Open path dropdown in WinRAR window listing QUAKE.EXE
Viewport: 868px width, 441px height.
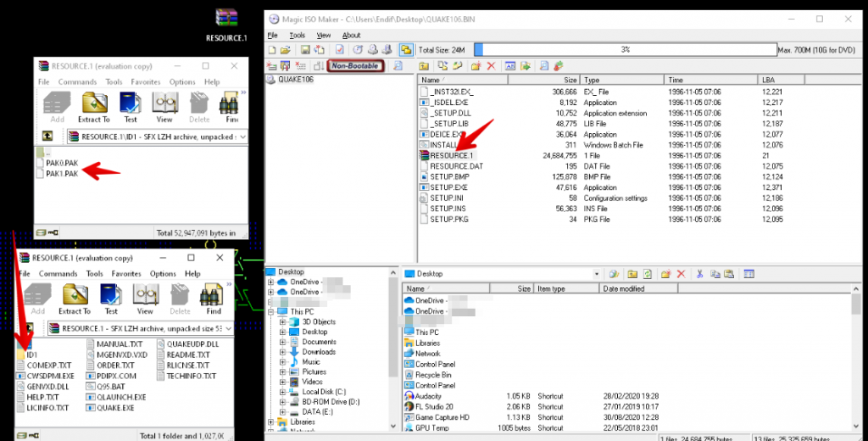point(228,328)
